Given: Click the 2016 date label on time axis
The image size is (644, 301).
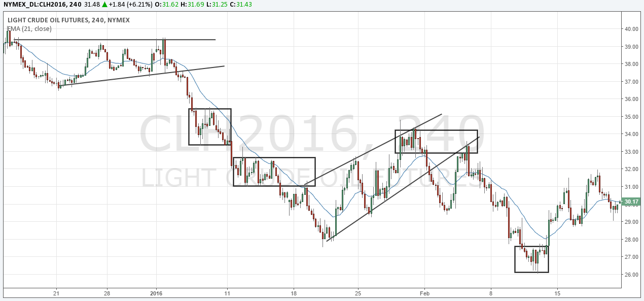Looking at the screenshot, I should (x=156, y=293).
